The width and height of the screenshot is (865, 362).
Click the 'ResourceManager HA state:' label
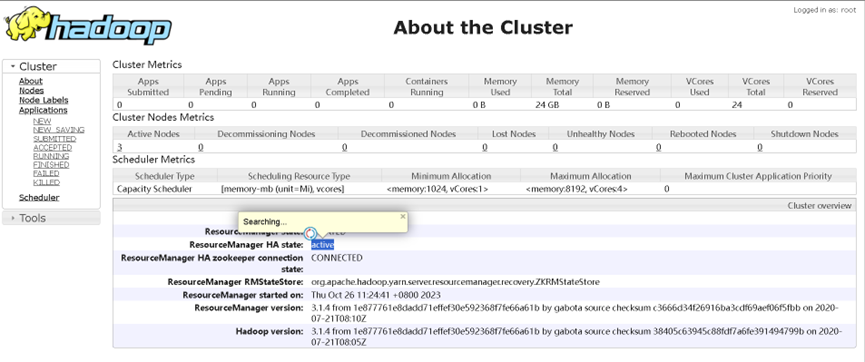246,244
